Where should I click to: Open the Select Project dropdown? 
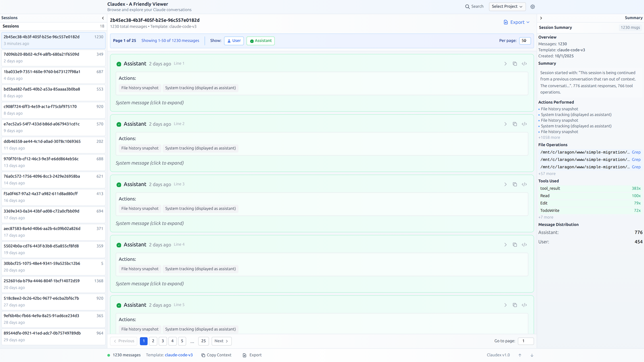507,7
